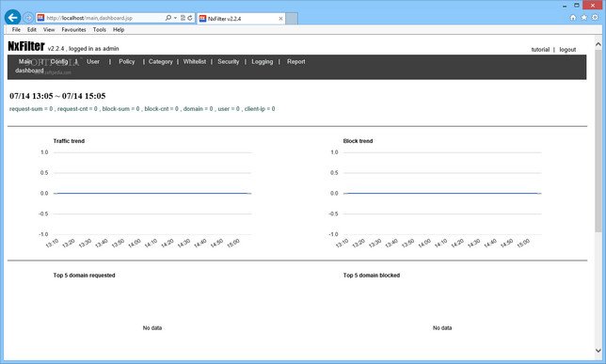Open the Config navigation item
This screenshot has width=606, height=364.
click(59, 61)
